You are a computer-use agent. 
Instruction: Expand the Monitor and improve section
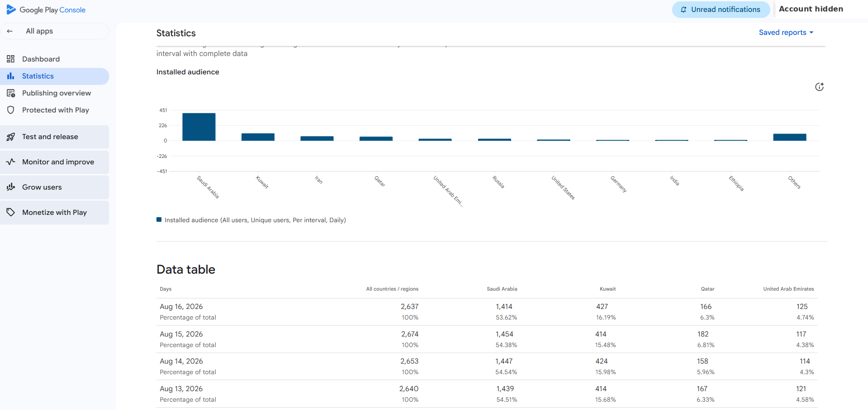click(55, 162)
